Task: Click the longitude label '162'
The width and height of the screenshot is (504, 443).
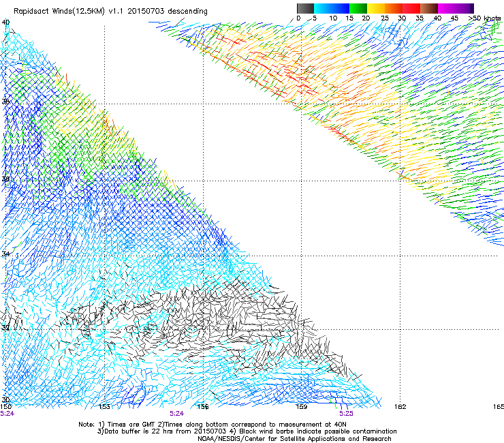Action: (x=400, y=407)
